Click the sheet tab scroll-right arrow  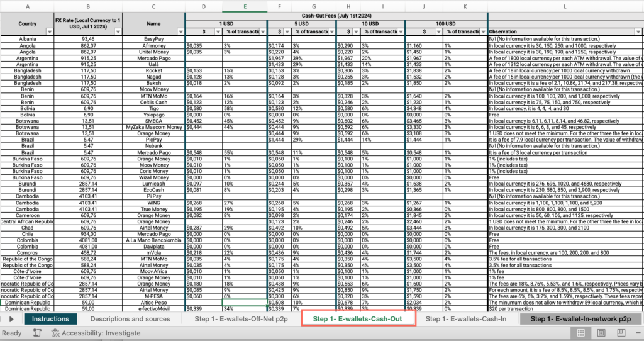[11, 319]
